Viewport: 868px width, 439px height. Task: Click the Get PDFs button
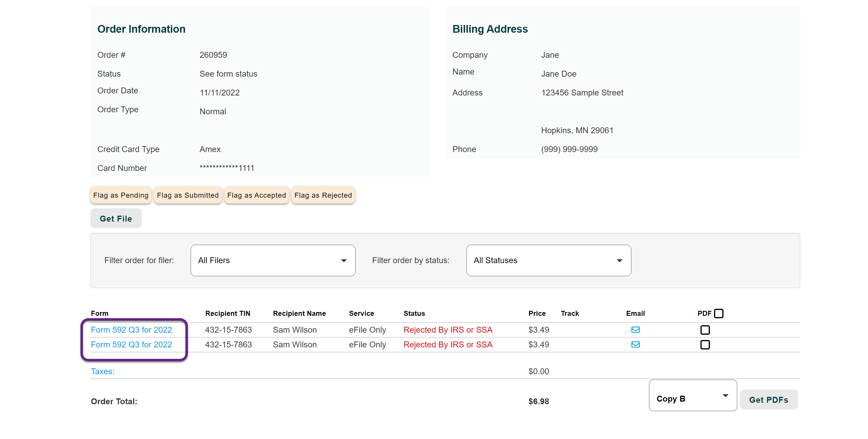(x=768, y=400)
